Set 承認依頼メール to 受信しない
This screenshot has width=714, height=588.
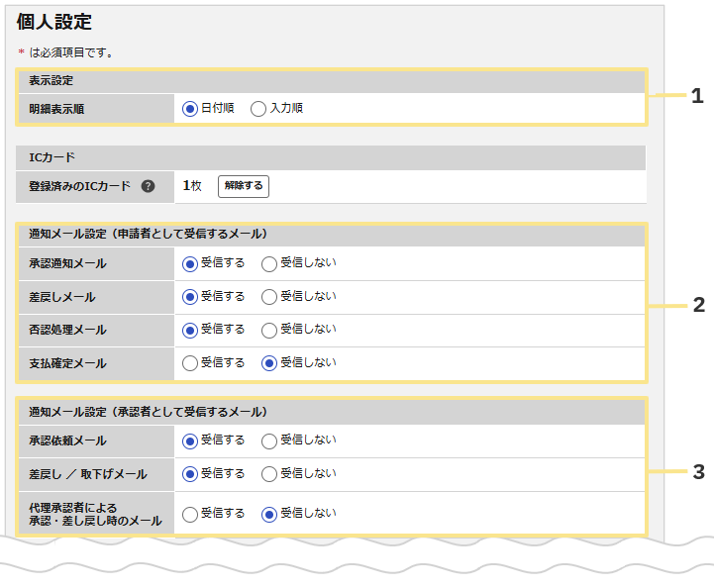pyautogui.click(x=269, y=441)
